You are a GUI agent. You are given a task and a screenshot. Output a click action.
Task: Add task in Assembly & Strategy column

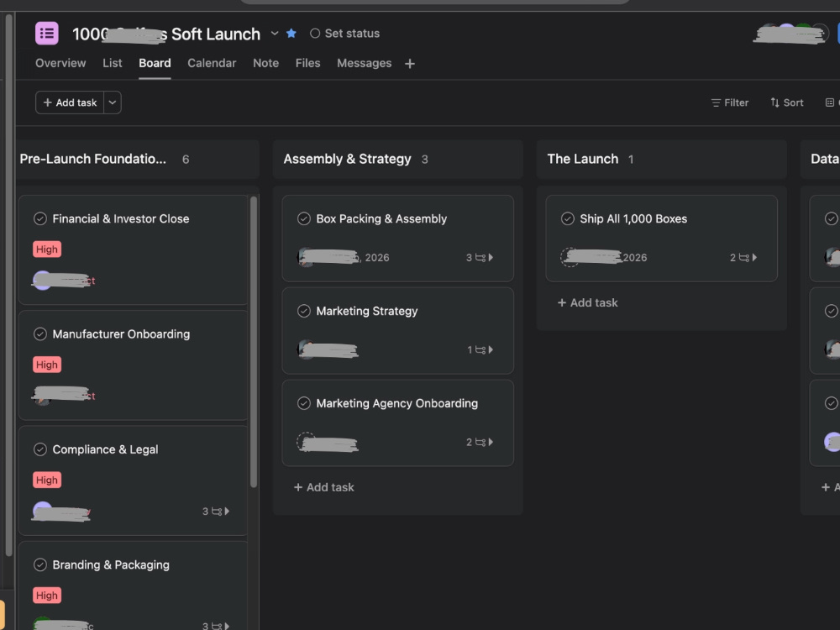324,487
